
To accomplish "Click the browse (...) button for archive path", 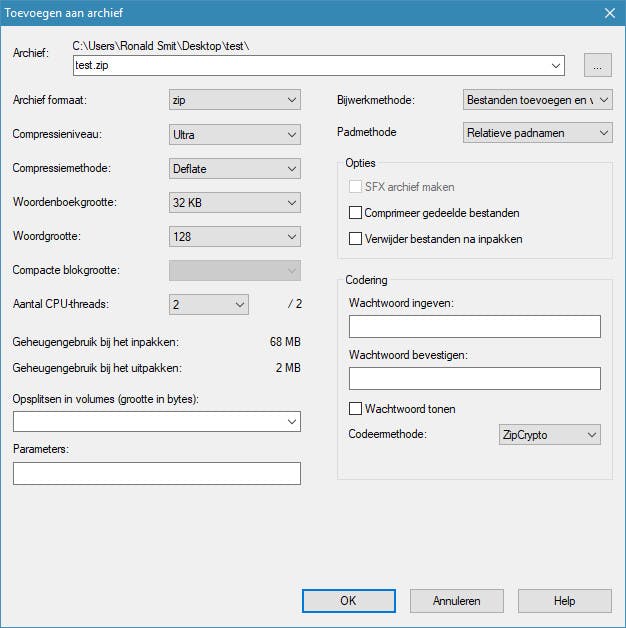I will coord(597,66).
